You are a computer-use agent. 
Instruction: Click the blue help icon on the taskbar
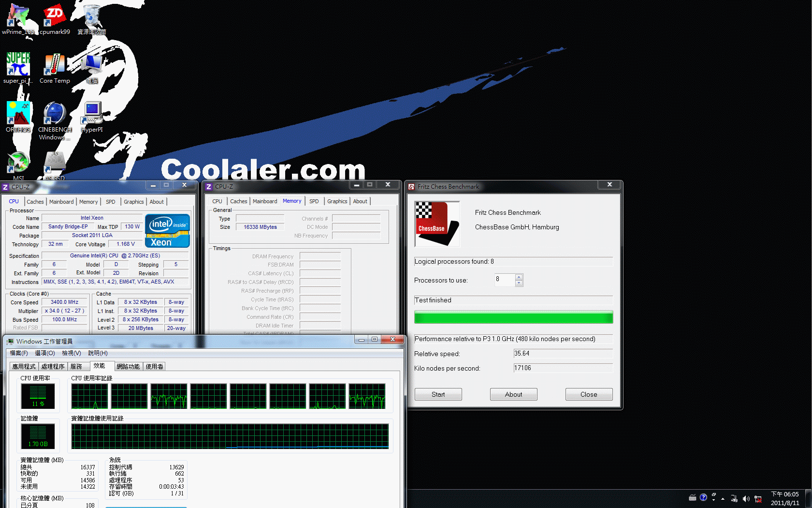pos(703,497)
